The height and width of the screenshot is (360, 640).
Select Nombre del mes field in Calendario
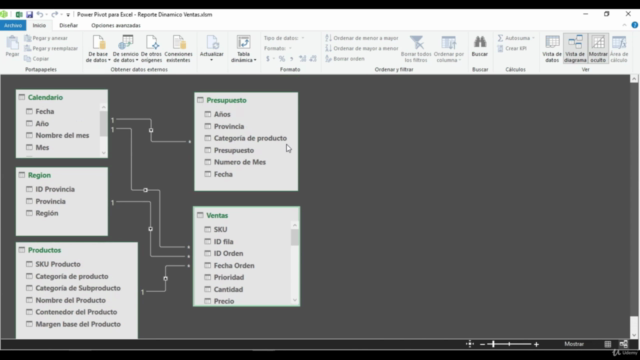[62, 135]
